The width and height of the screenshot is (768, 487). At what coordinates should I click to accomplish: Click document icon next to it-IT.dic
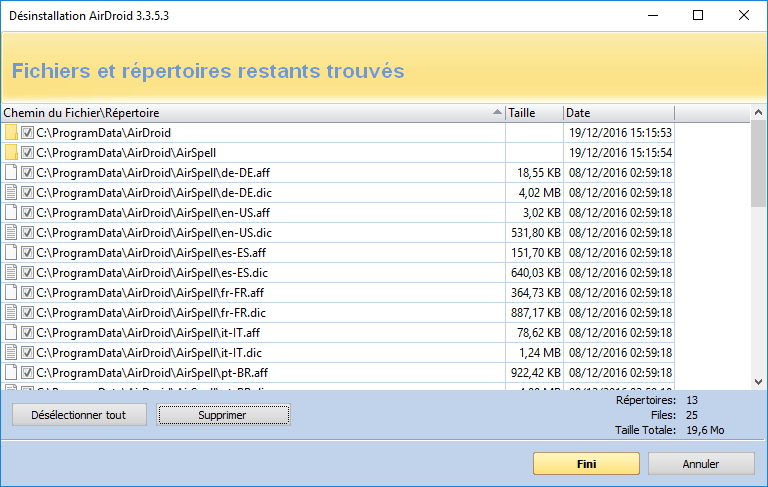[x=11, y=353]
